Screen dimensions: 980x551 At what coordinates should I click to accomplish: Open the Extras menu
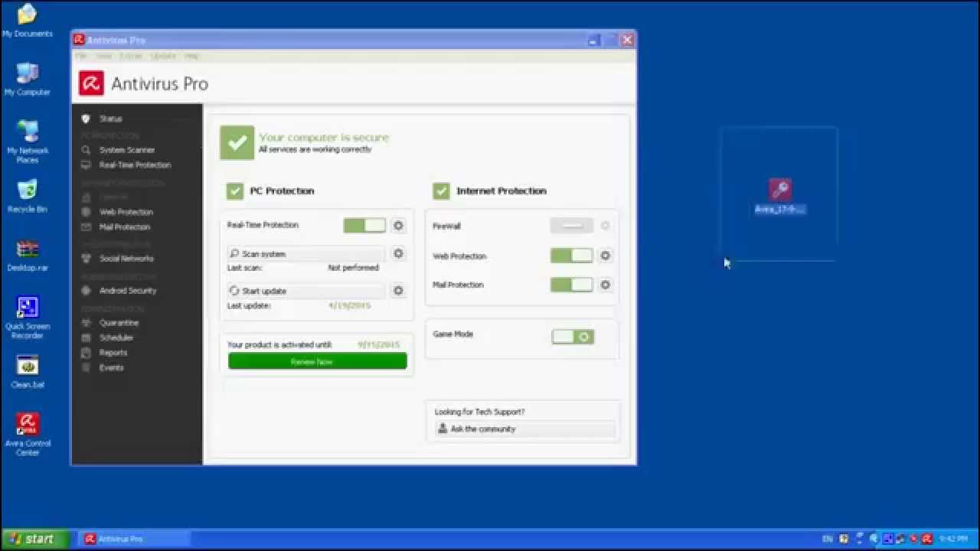131,56
